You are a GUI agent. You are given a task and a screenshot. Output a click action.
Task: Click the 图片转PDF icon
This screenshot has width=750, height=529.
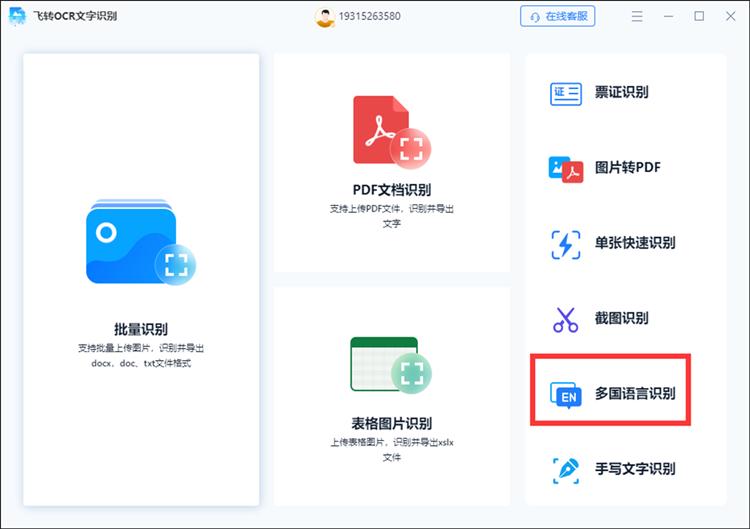[x=565, y=169]
